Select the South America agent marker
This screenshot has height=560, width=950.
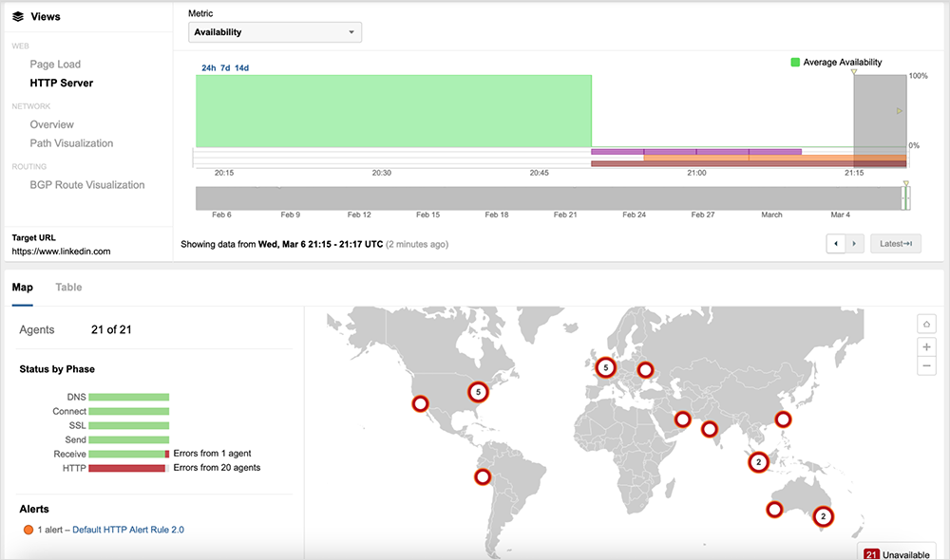[x=483, y=477]
